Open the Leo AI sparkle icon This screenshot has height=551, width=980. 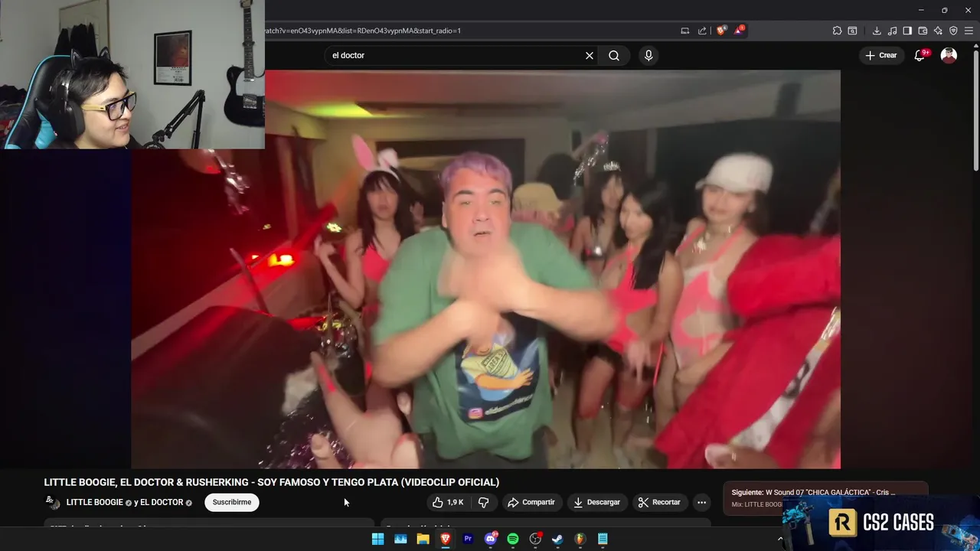tap(938, 31)
